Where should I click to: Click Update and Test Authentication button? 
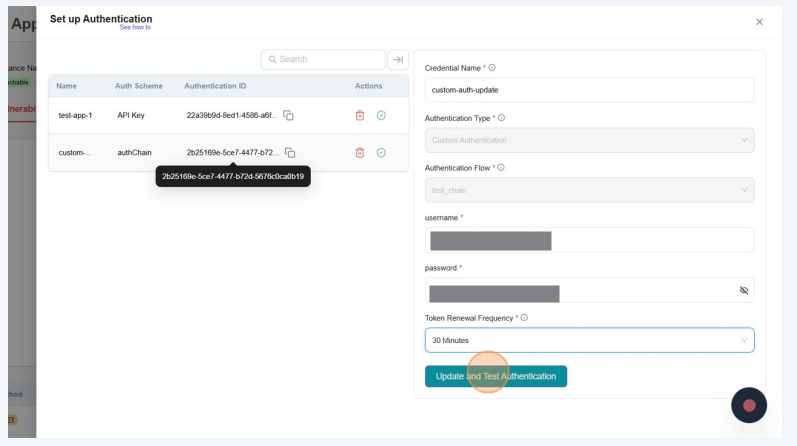point(496,376)
